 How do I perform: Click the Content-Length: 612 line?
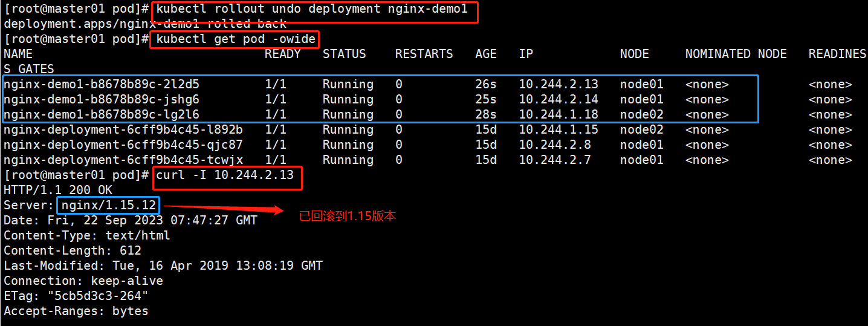tap(73, 250)
